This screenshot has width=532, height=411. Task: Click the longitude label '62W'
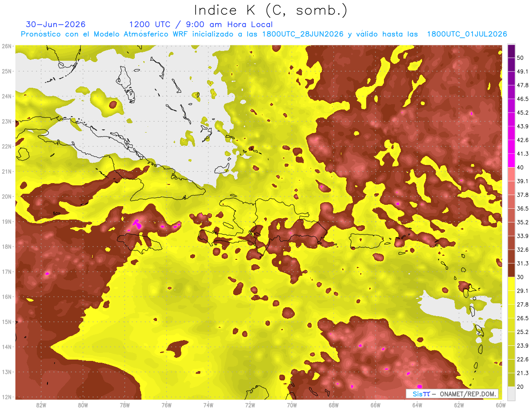tap(459, 405)
